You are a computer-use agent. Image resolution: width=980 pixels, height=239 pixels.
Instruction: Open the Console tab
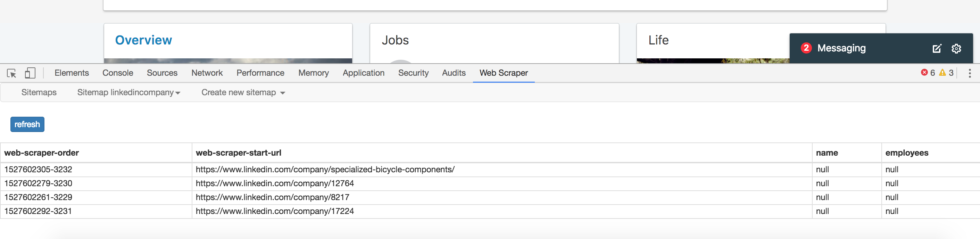coord(118,73)
